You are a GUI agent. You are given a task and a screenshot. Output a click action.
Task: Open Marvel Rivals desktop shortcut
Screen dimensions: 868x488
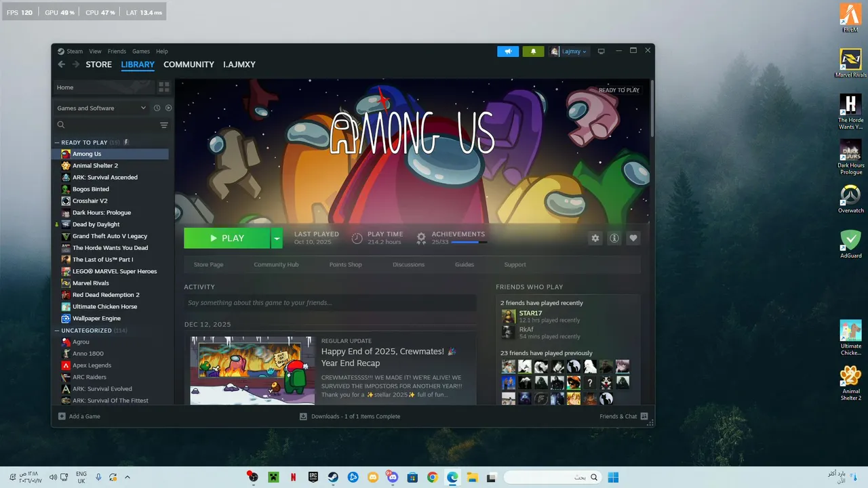[x=850, y=64]
